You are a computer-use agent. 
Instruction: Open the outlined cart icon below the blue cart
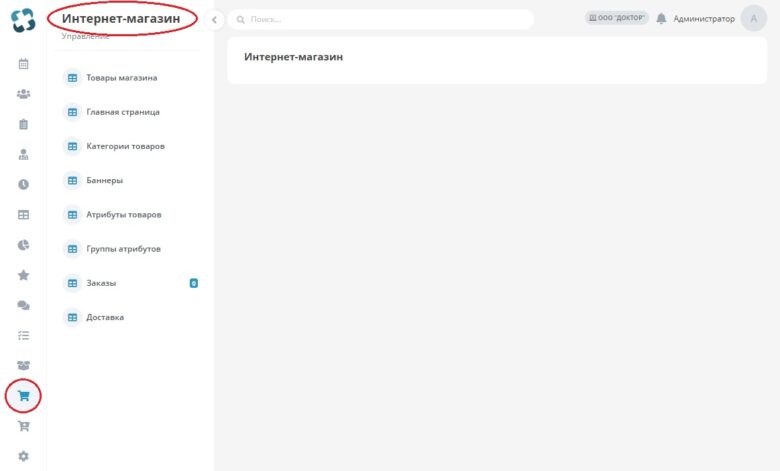click(23, 426)
